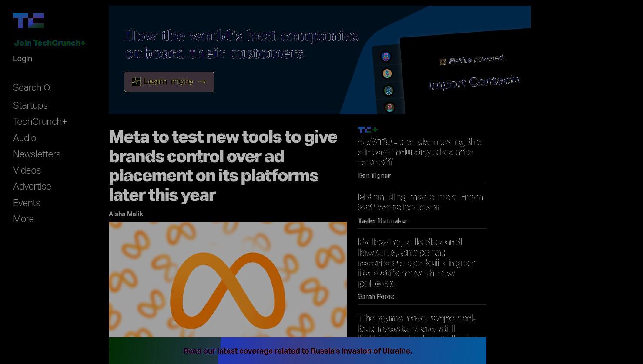Screen dimensions: 643x364
Task: Open the Newsletters menu item
Action: point(37,154)
